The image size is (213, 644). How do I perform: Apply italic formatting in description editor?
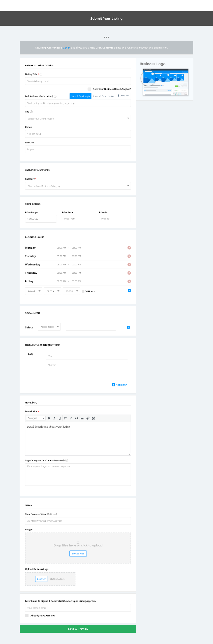coord(54,418)
